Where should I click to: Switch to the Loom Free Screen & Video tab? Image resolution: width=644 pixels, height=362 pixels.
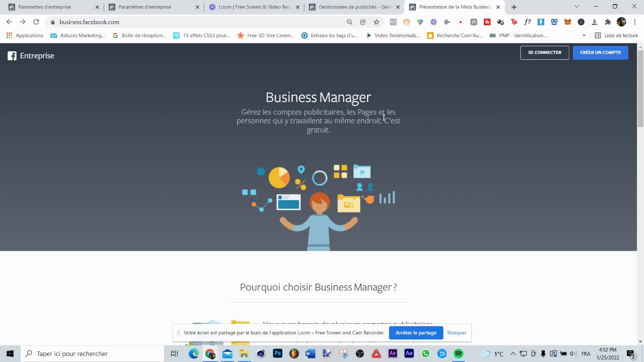(254, 7)
